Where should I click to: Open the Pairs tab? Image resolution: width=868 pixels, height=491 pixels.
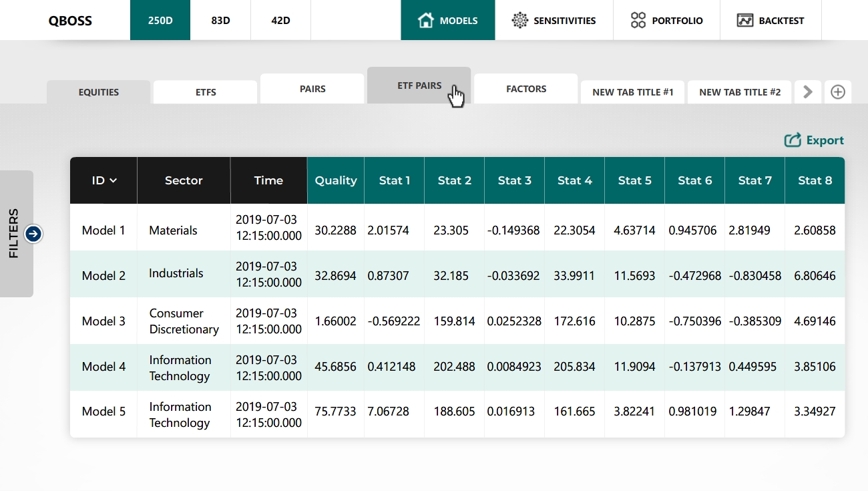[312, 89]
